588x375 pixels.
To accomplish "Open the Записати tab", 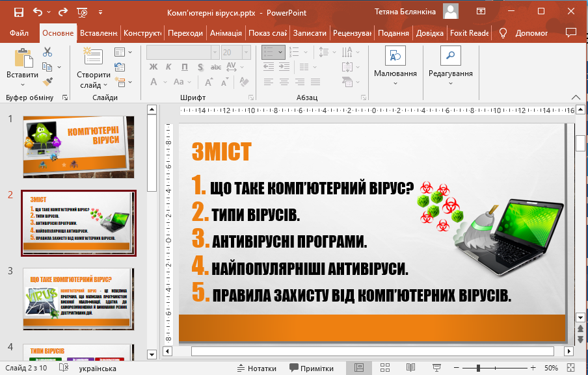I will click(310, 33).
